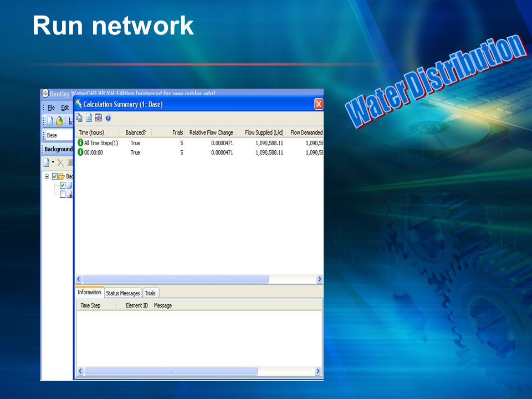Click the Relative Flow Change column header
The width and height of the screenshot is (532, 399).
click(x=211, y=132)
